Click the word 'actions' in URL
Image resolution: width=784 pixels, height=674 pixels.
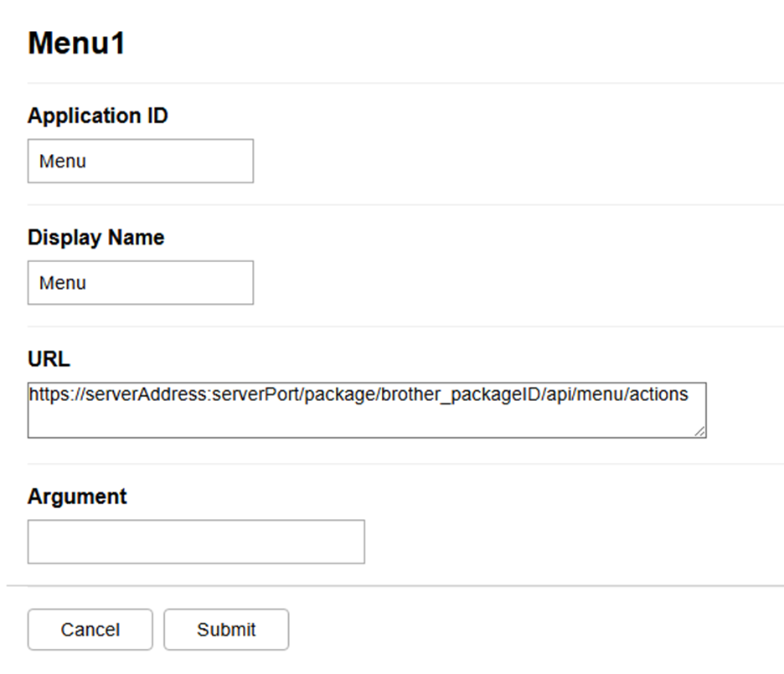[659, 395]
